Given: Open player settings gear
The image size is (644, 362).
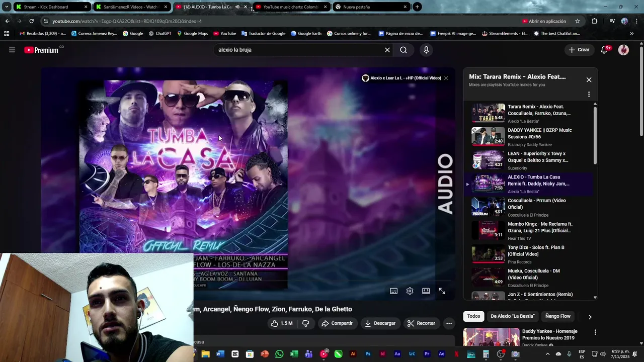Looking at the screenshot, I should pyautogui.click(x=410, y=291).
